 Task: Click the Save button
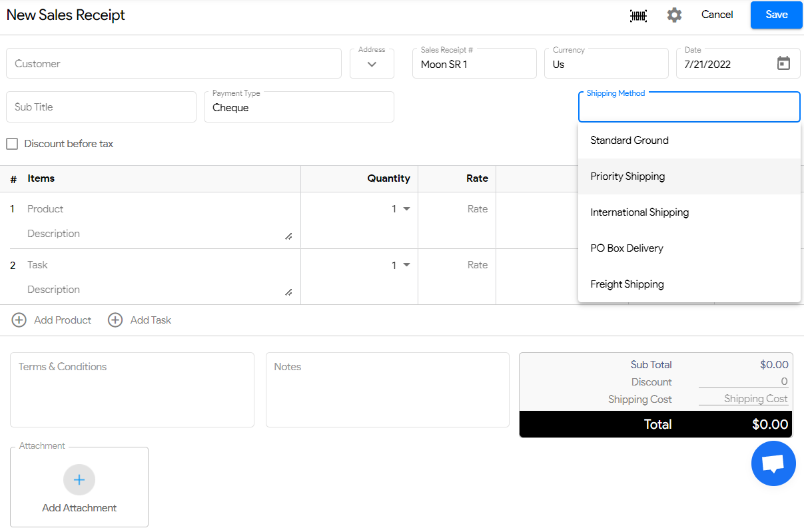coord(776,15)
